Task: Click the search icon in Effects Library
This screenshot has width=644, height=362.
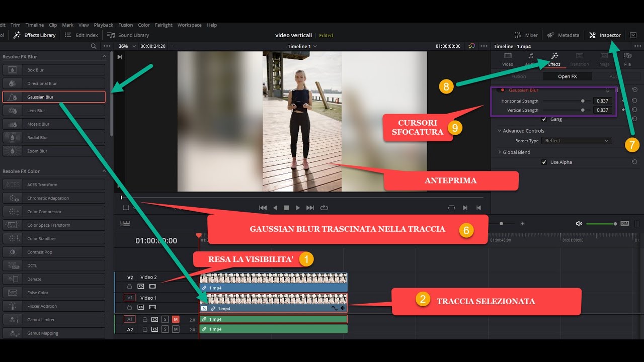Action: click(93, 46)
